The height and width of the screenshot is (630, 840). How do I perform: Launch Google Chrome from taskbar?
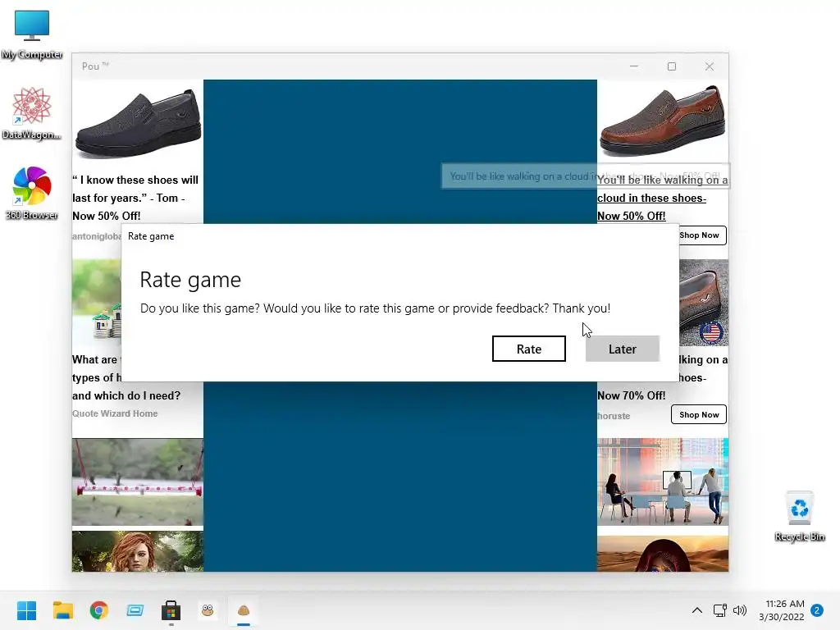[99, 610]
